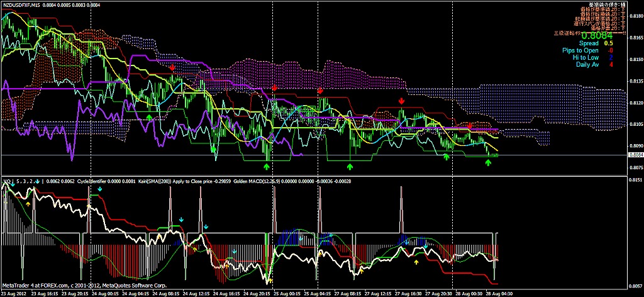The image size is (644, 297).
Task: Select red arrow above 27 Aug 16:30
Action: coord(401,100)
